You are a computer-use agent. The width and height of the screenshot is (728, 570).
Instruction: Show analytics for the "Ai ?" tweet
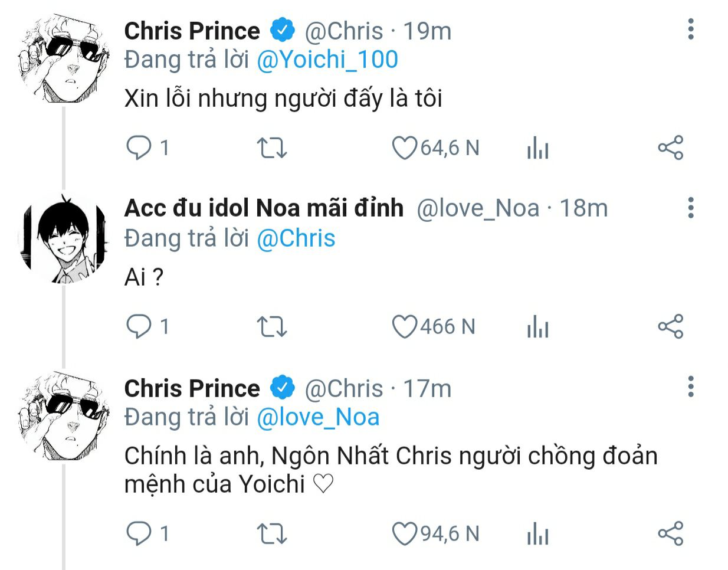click(537, 327)
